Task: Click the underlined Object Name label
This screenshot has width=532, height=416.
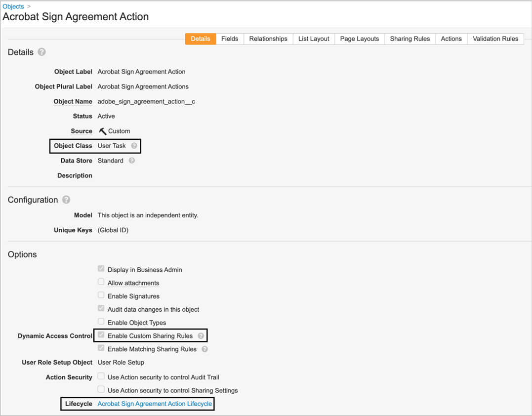Action: pyautogui.click(x=73, y=101)
